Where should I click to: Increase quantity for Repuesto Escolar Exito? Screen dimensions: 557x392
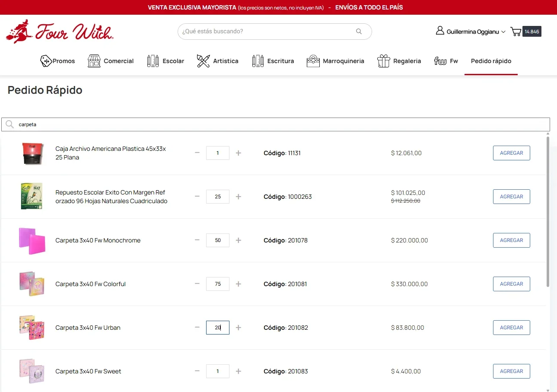point(239,197)
